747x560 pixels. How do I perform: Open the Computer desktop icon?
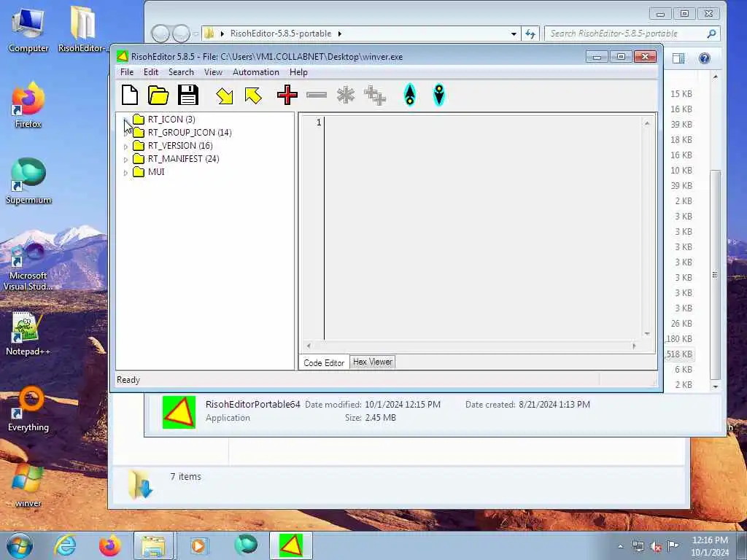(x=28, y=29)
